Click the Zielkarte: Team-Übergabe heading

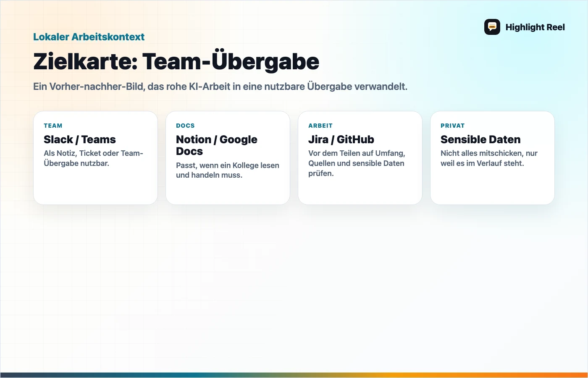pos(176,61)
